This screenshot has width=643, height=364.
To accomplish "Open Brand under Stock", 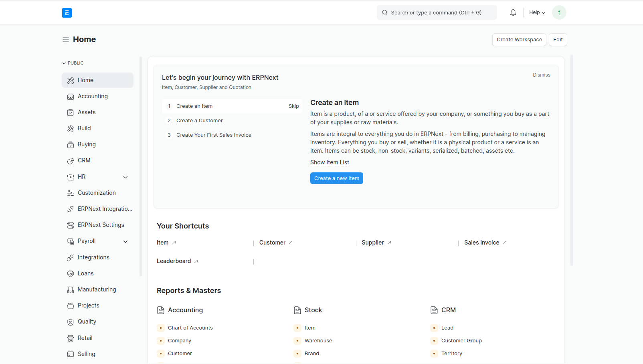I will (312, 354).
